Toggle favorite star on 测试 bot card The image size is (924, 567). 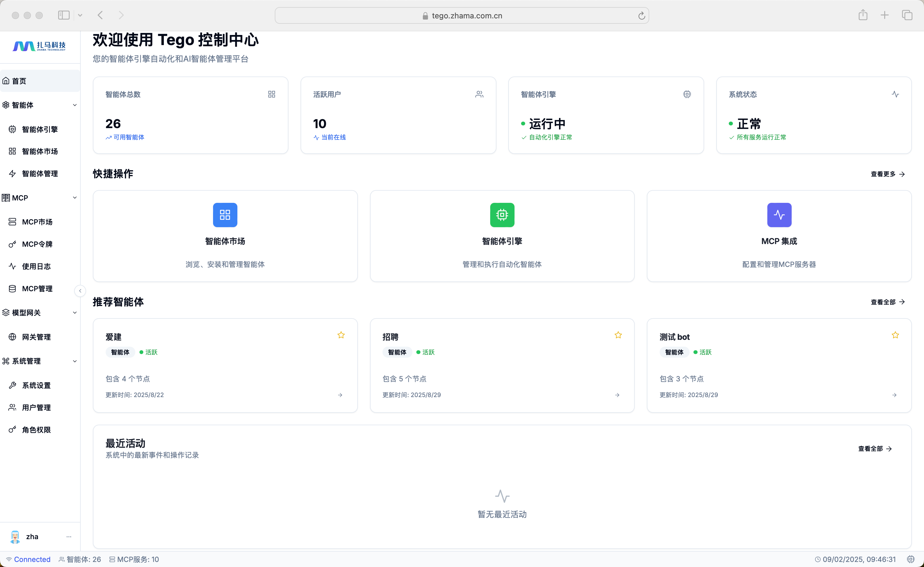(x=895, y=335)
